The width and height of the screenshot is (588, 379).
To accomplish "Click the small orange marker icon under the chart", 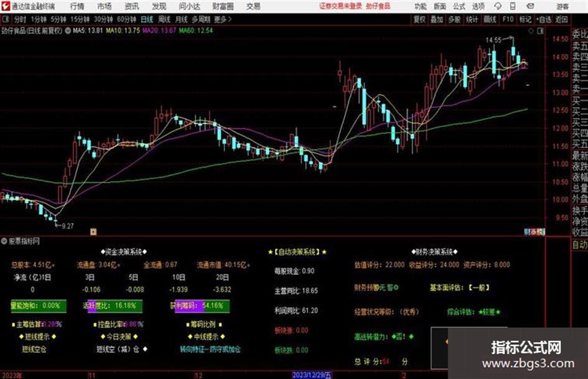I will 93,232.
